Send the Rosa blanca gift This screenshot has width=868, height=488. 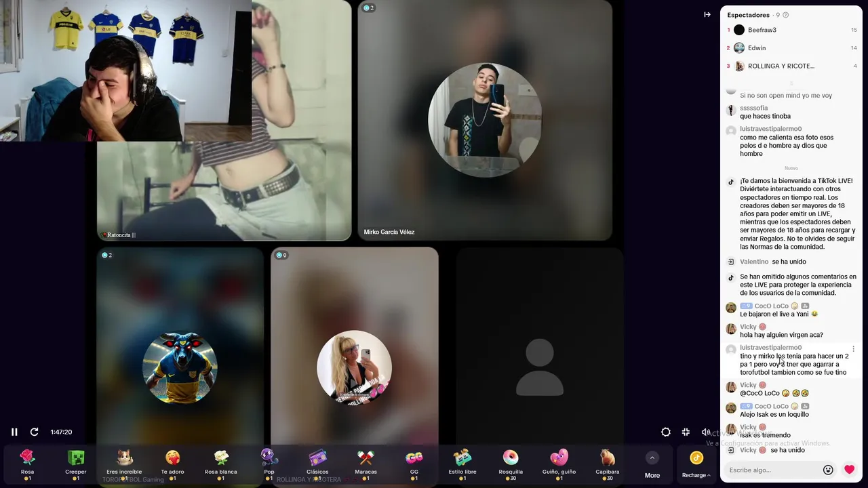pos(221,465)
